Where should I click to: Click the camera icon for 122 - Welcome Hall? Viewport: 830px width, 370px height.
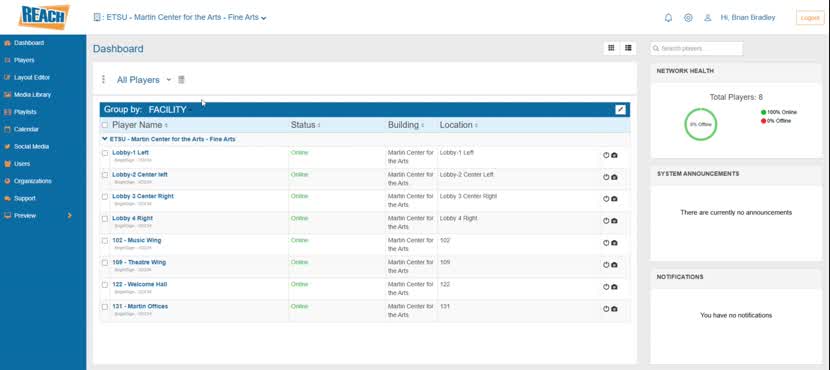pyautogui.click(x=614, y=287)
